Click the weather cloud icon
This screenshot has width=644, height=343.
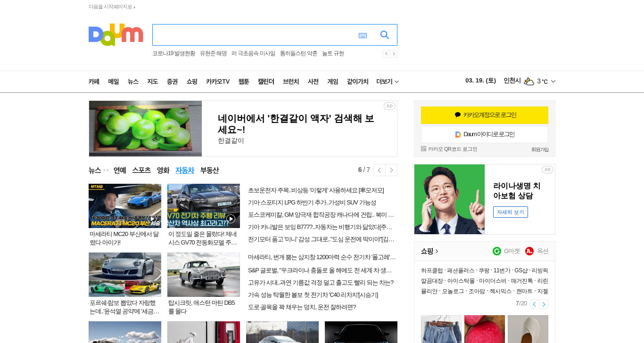(x=529, y=81)
